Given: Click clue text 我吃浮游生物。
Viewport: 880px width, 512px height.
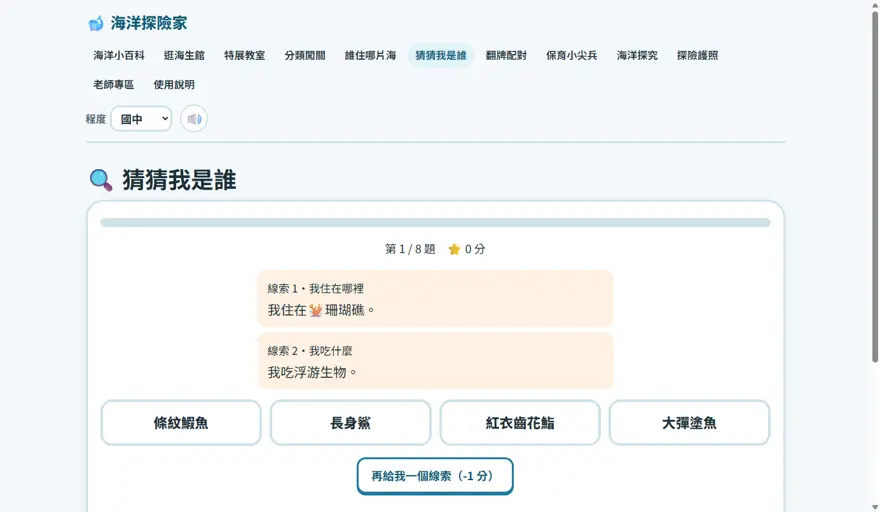Looking at the screenshot, I should coord(313,372).
